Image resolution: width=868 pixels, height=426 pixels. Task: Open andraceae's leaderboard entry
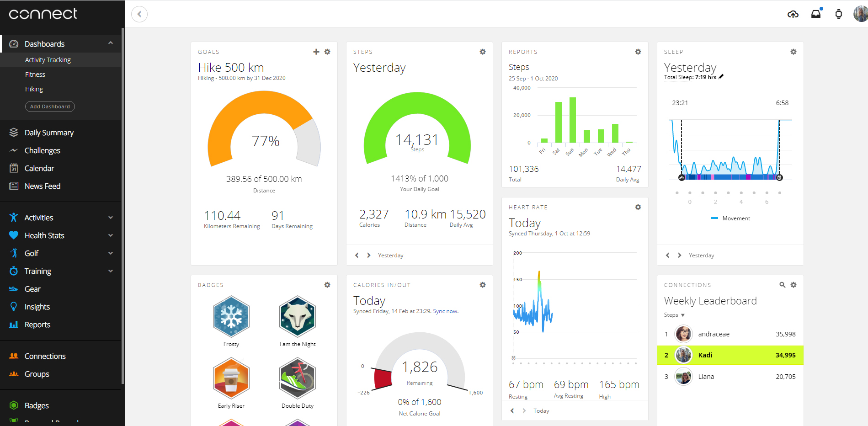coord(730,334)
